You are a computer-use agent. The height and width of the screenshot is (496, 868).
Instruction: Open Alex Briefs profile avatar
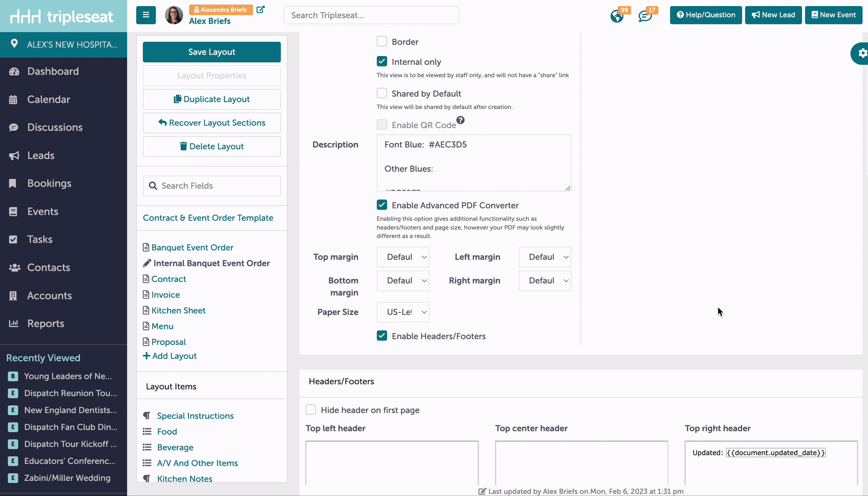174,15
